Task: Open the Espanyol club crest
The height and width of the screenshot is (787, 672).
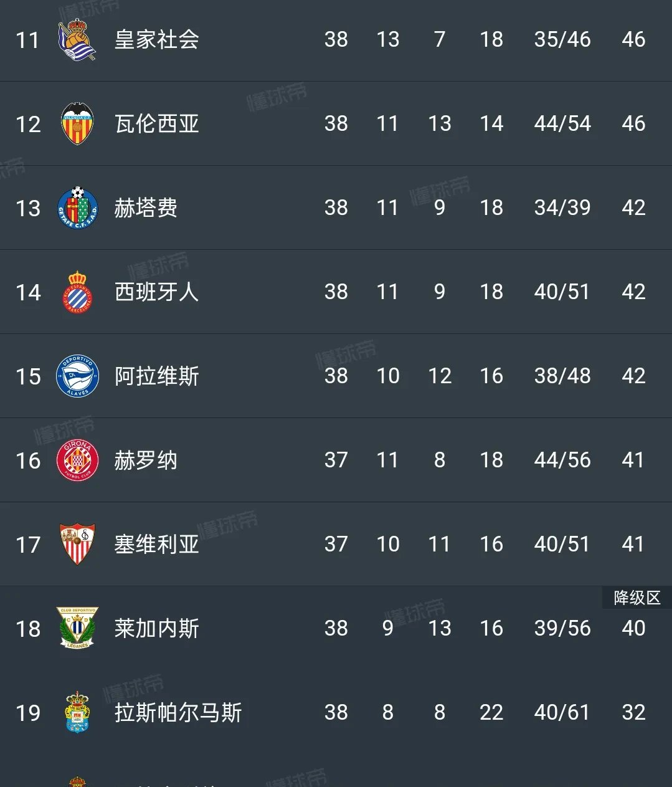Action: (x=77, y=292)
